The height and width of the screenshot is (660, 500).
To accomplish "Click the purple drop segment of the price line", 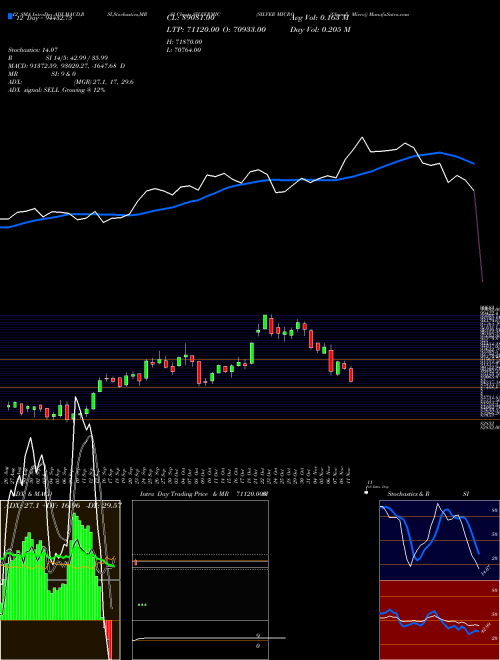I will 479,236.
